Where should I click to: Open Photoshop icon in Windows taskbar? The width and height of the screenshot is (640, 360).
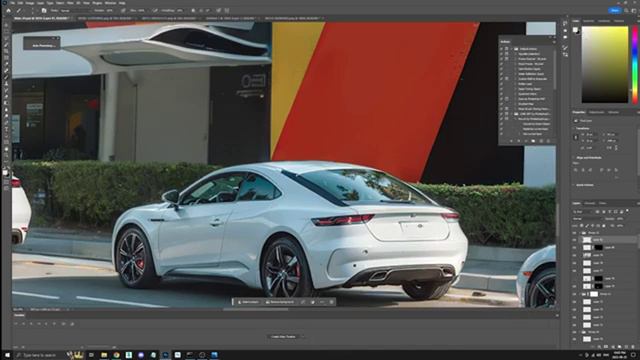pyautogui.click(x=165, y=355)
